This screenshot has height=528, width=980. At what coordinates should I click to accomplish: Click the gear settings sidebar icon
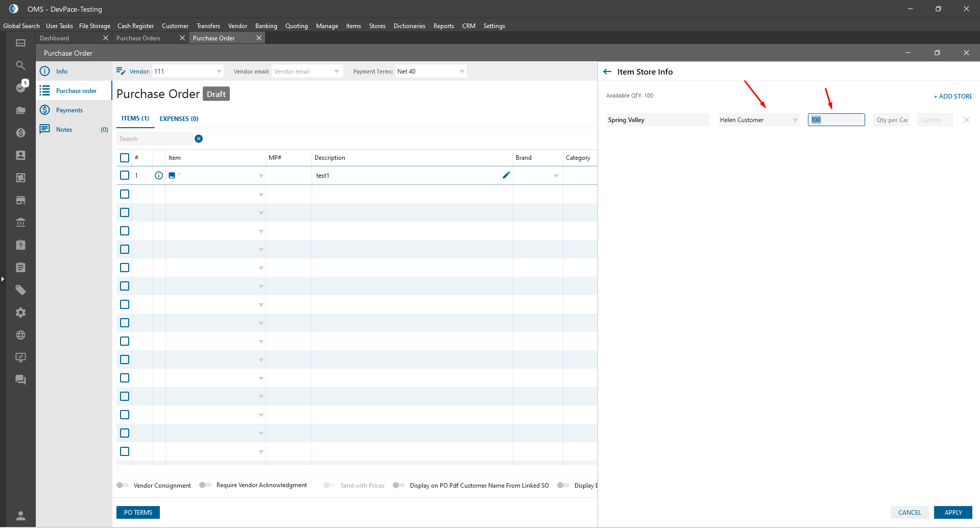pyautogui.click(x=20, y=313)
